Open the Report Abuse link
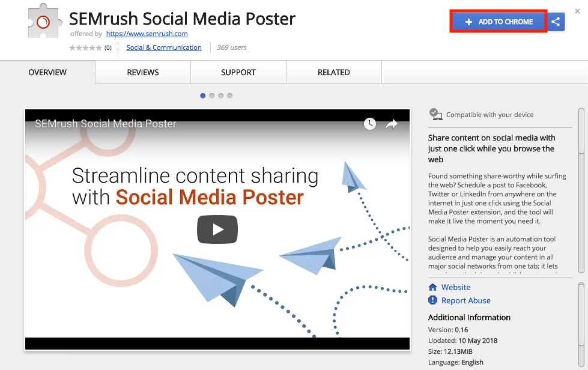The image size is (588, 370). tap(465, 301)
